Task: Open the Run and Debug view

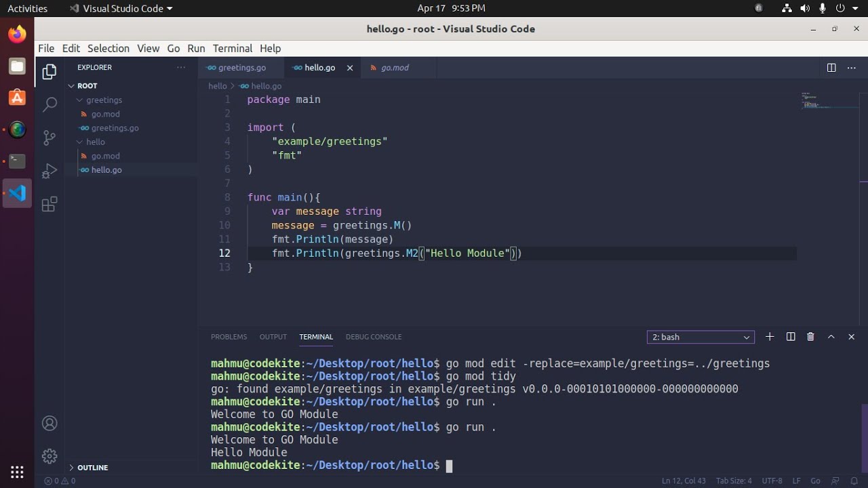Action: (50, 171)
